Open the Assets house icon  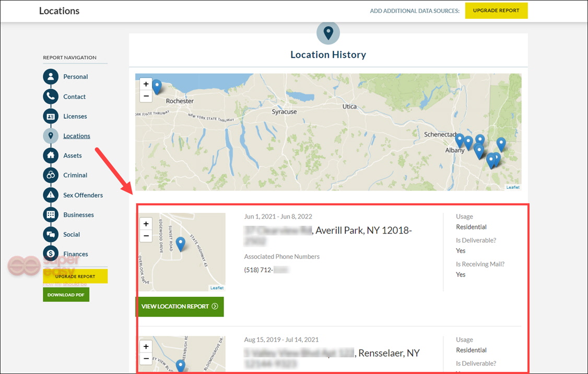(51, 155)
